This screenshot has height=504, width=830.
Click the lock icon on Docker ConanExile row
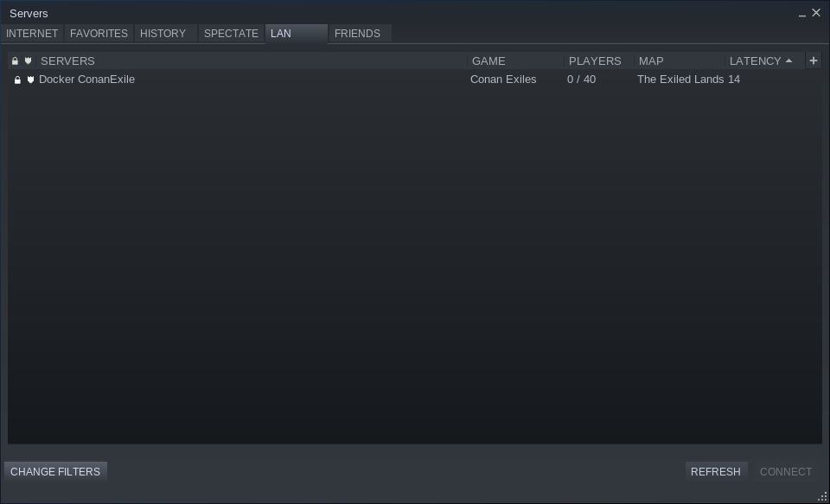tap(17, 80)
